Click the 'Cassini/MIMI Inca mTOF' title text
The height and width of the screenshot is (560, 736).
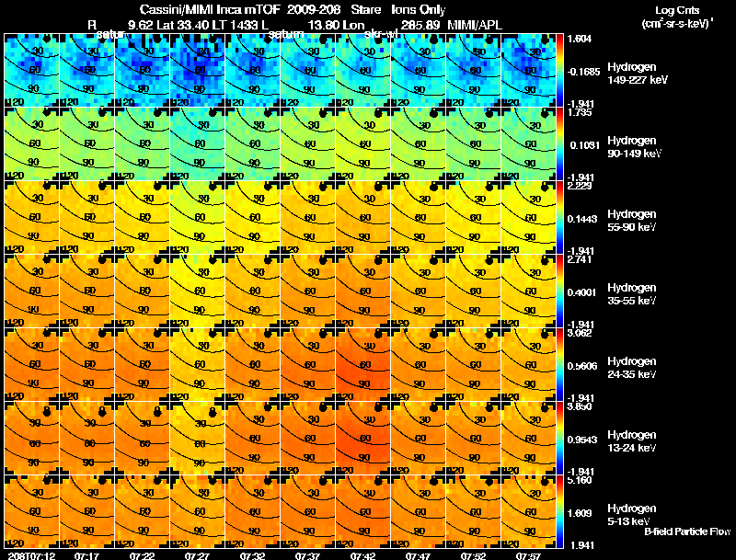click(210, 9)
